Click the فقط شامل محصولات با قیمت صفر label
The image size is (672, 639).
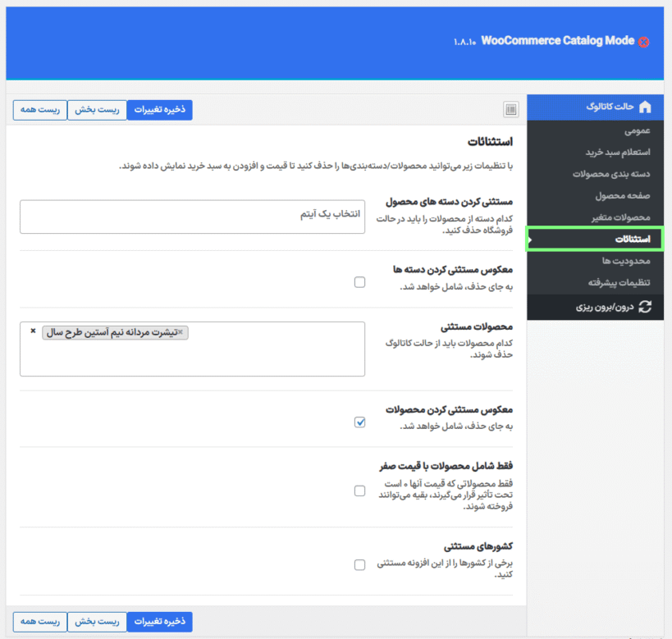coord(446,466)
